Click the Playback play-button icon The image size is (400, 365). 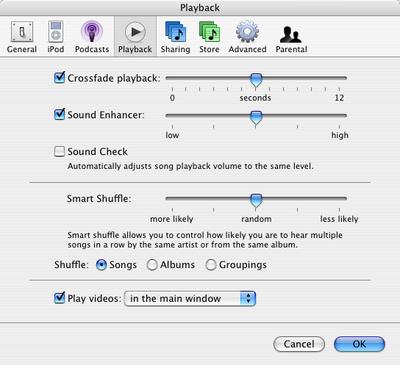pos(135,32)
